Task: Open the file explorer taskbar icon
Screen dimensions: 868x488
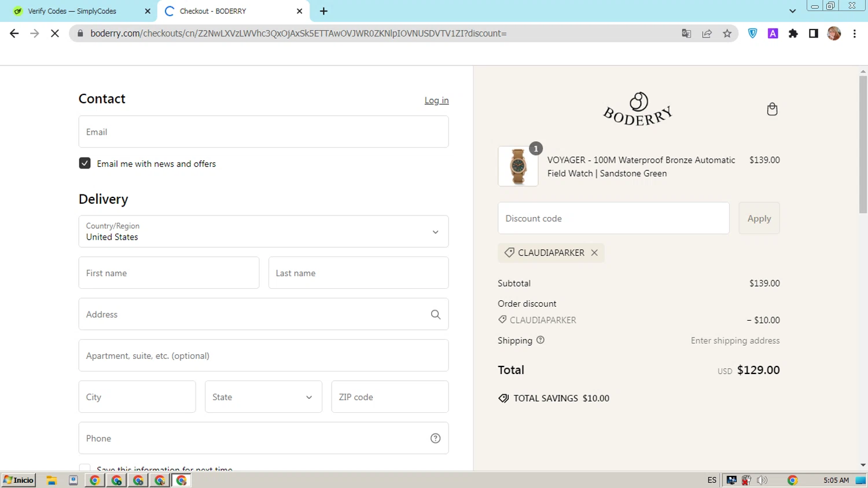Action: click(52, 480)
